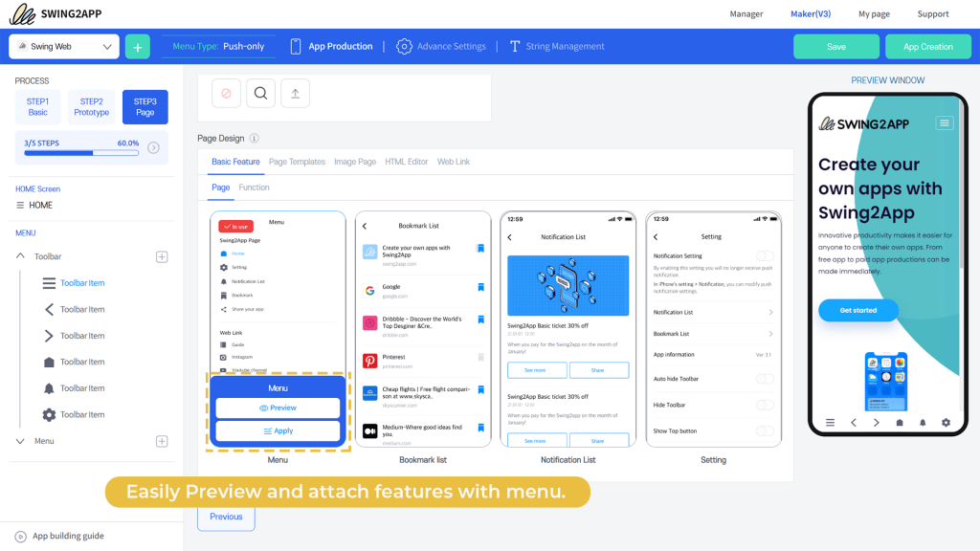Click bell icon in preview phone toolbar

[x=923, y=422]
